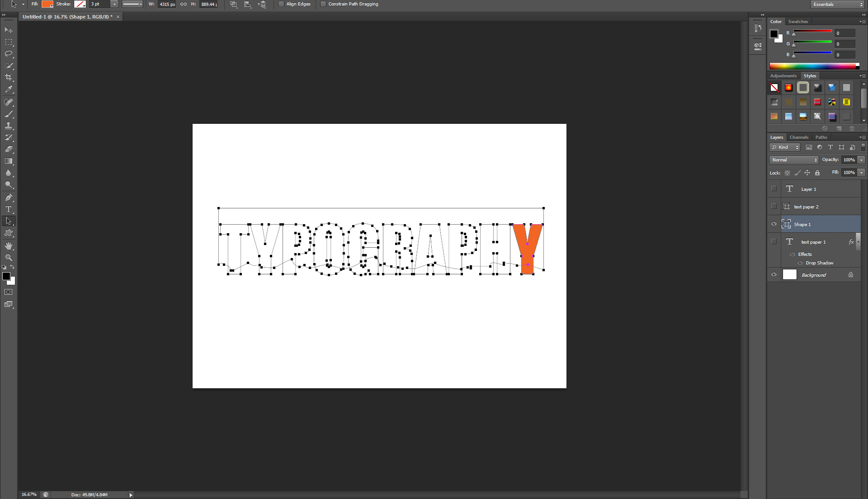Switch to the Swatches tab
Screen dimensions: 868x499
(x=798, y=22)
